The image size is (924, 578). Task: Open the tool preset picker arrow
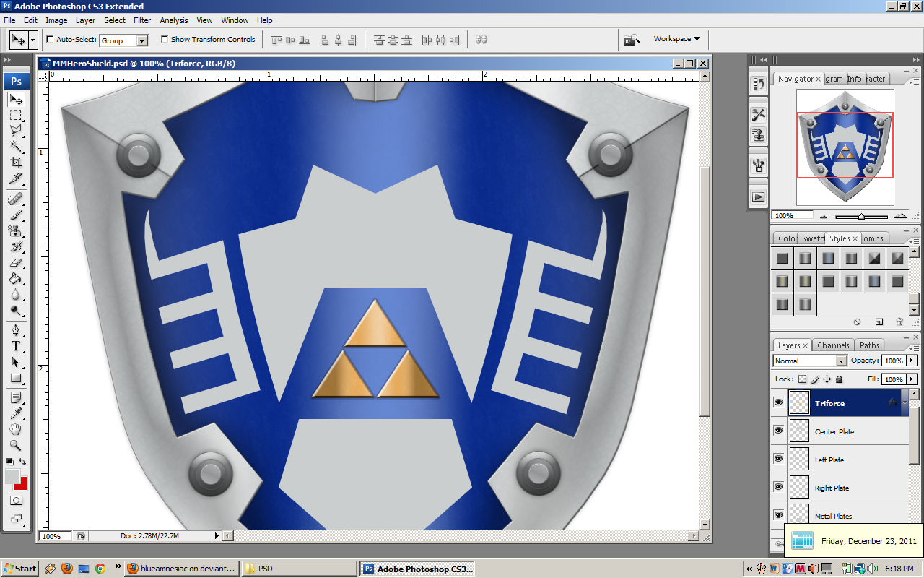click(x=33, y=40)
